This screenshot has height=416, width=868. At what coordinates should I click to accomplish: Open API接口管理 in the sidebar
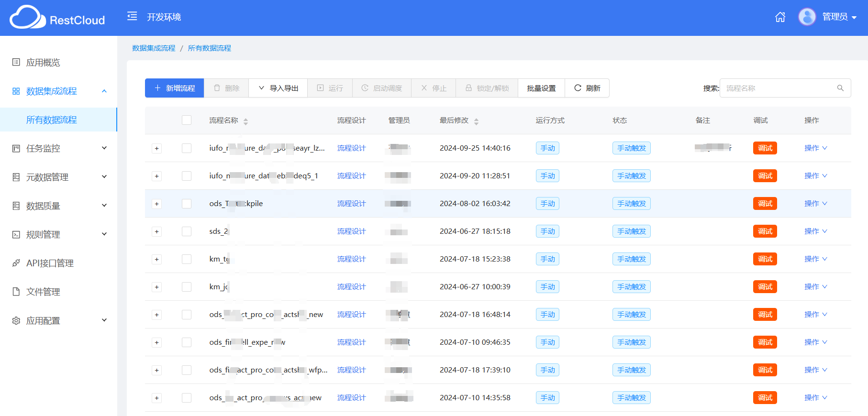click(50, 263)
